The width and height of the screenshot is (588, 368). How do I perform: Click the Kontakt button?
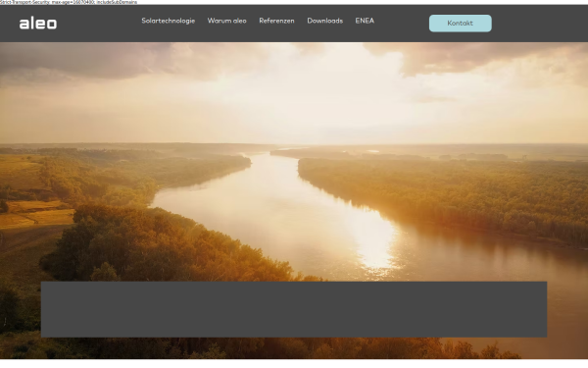point(461,24)
